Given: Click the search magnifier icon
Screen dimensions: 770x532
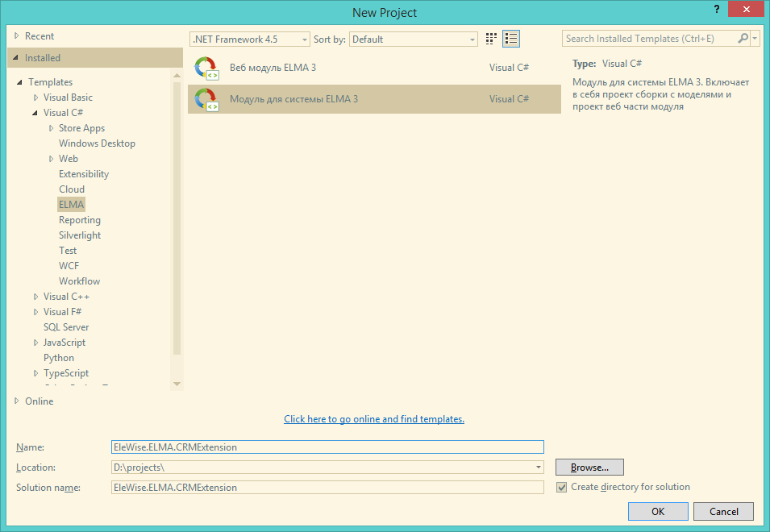Looking at the screenshot, I should click(x=743, y=38).
